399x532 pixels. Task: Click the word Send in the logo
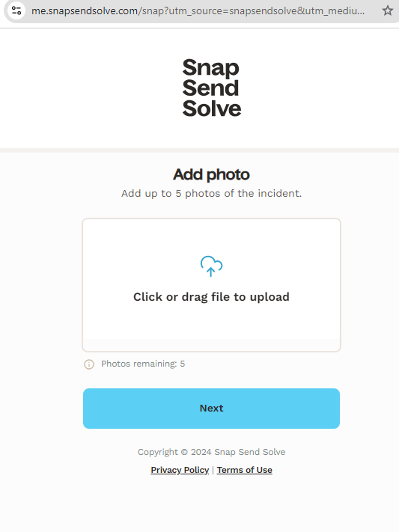click(210, 88)
